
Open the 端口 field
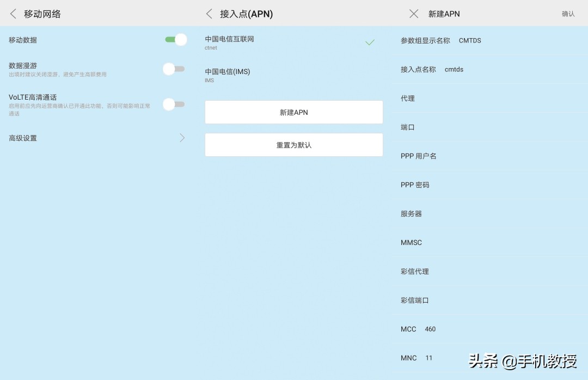(490, 127)
